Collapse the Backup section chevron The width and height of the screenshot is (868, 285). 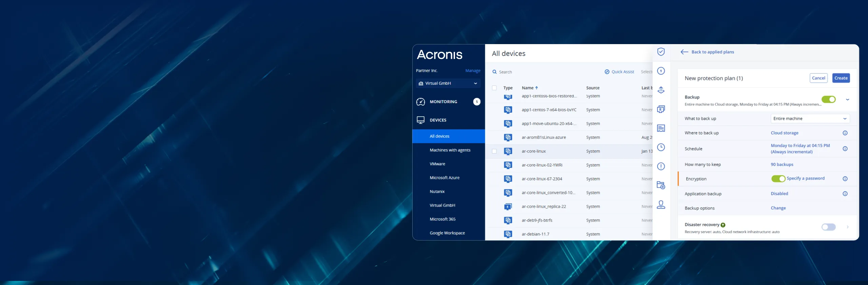tap(847, 100)
